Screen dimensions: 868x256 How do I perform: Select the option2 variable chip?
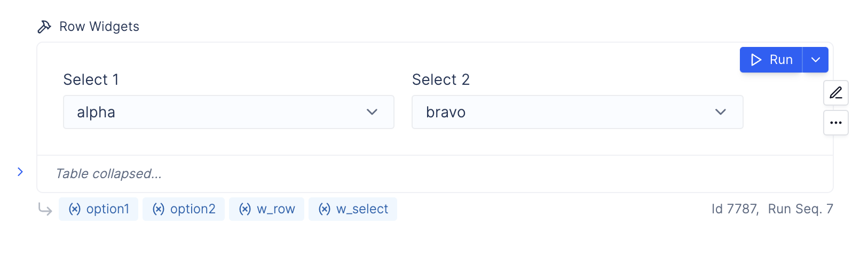pyautogui.click(x=184, y=209)
